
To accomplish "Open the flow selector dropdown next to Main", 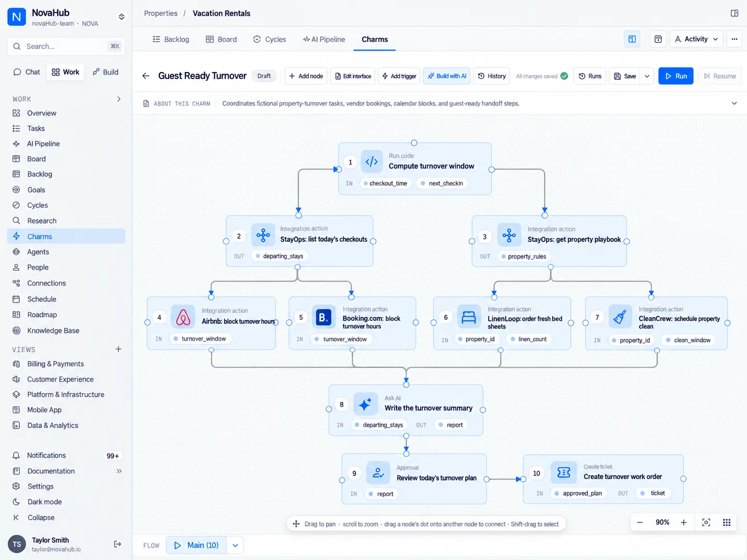I will 235,545.
